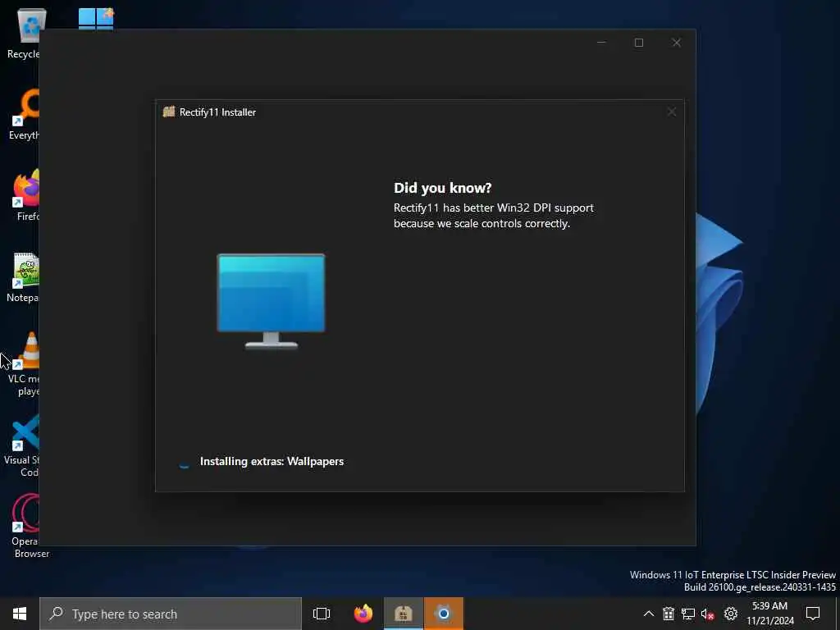Select the orange highlighted taskbar app button
Viewport: 840px width, 630px height.
click(x=444, y=614)
